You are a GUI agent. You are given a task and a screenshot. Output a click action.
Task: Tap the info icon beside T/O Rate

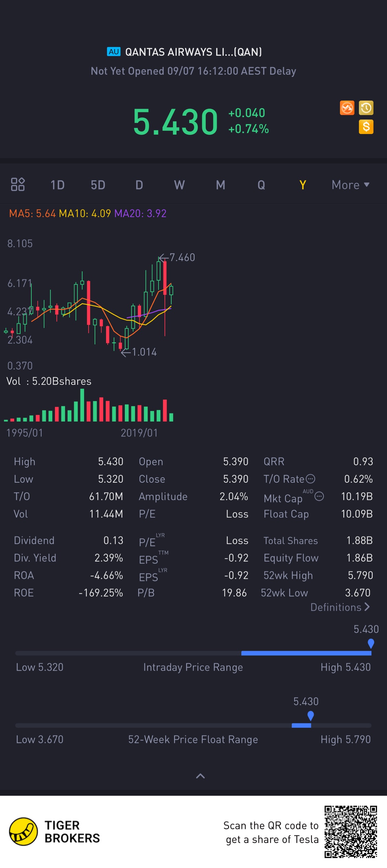point(310,479)
